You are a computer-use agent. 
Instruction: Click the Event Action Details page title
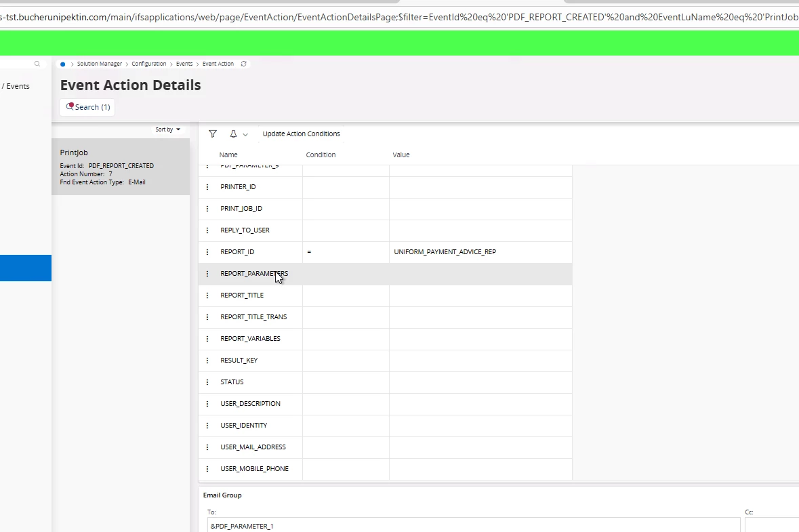(x=130, y=85)
